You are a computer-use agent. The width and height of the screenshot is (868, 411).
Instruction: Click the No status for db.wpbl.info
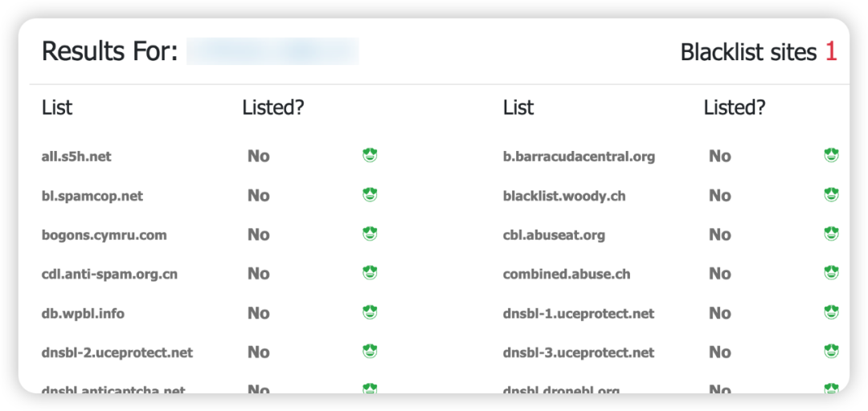tap(259, 314)
